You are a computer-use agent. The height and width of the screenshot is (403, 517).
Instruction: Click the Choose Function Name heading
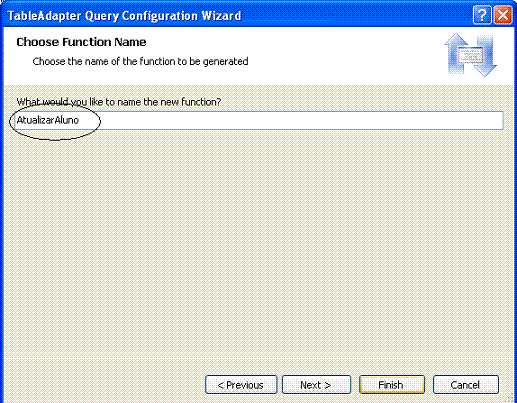coord(81,42)
